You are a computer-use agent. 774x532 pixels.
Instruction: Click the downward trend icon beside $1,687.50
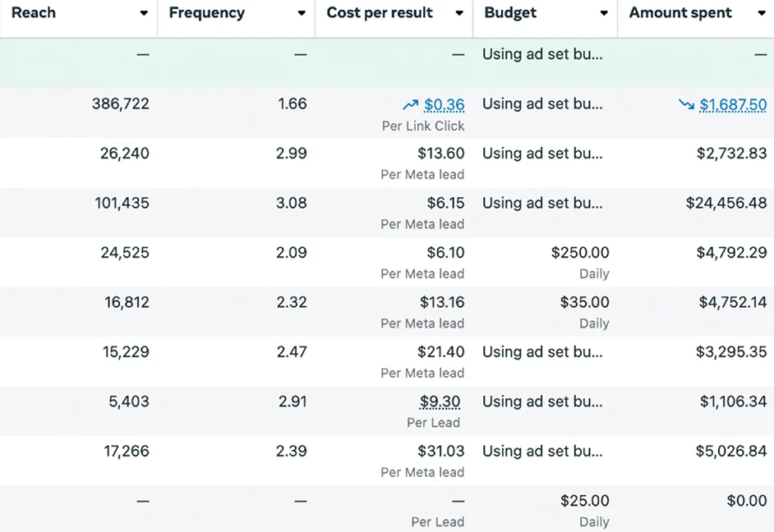pos(686,105)
